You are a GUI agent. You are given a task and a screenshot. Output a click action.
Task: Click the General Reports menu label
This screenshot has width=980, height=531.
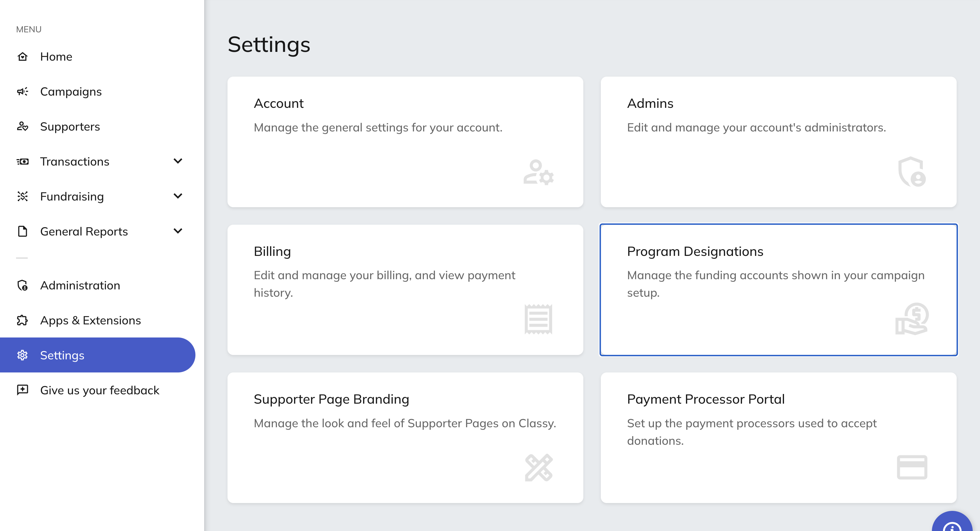point(84,232)
